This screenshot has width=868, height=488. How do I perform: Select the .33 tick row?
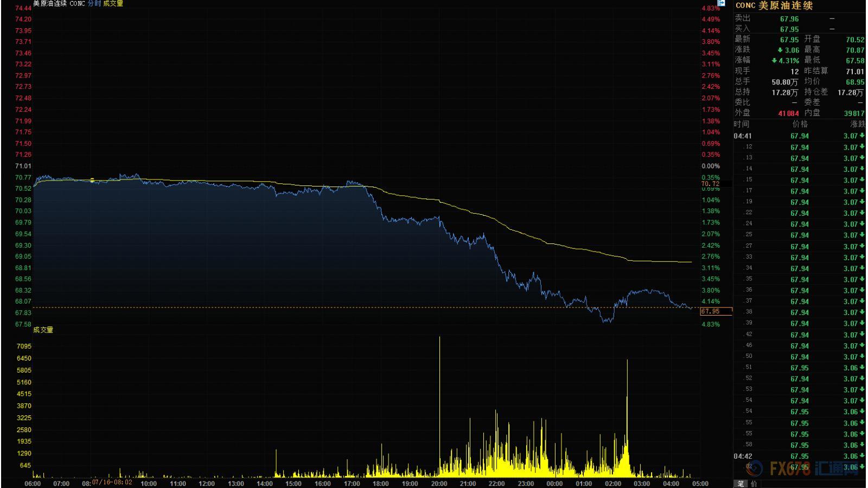pyautogui.click(x=800, y=258)
